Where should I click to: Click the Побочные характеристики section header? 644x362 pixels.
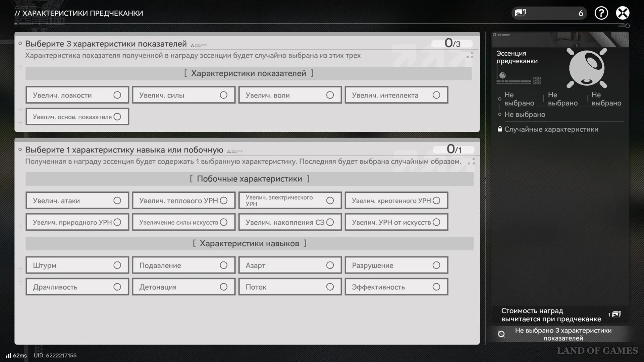tap(249, 179)
